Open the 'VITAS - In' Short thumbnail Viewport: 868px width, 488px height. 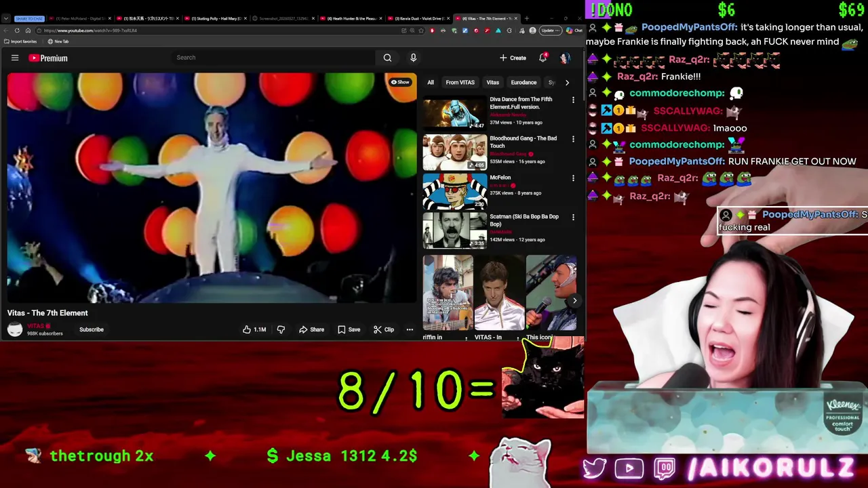click(499, 293)
